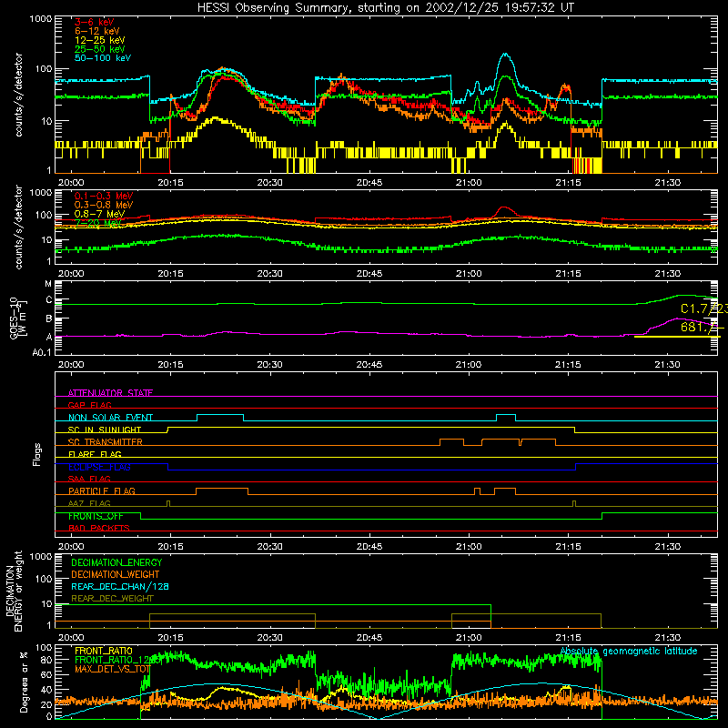
Task: Click the DECIMATION axis label of the fifth panel
Action: (14, 591)
